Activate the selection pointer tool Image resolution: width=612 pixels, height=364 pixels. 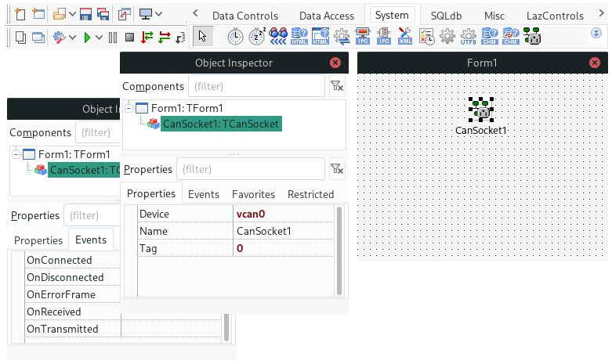coord(203,36)
